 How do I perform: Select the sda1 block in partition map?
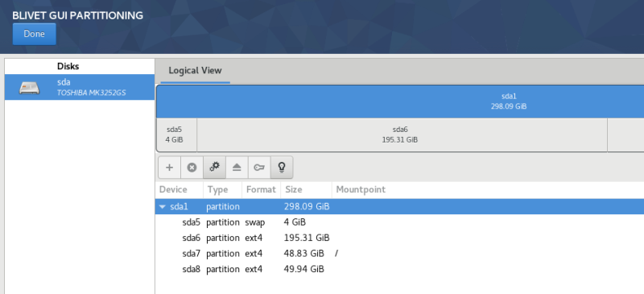(400, 101)
